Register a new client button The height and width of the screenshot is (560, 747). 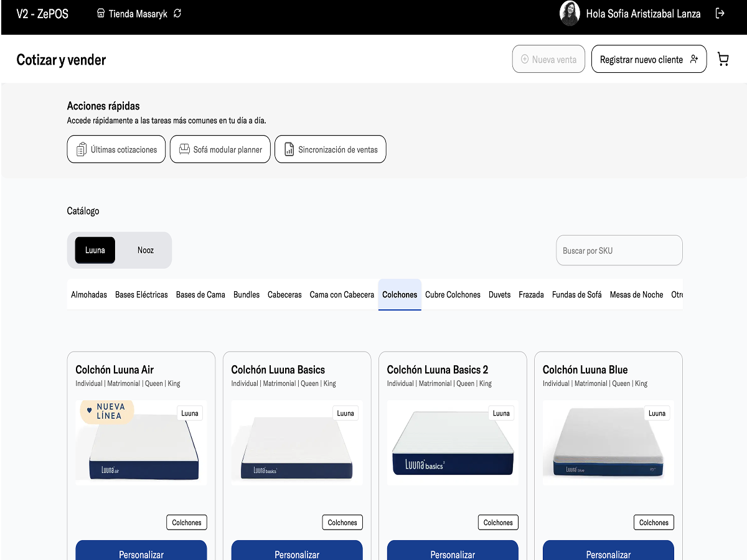[649, 59]
